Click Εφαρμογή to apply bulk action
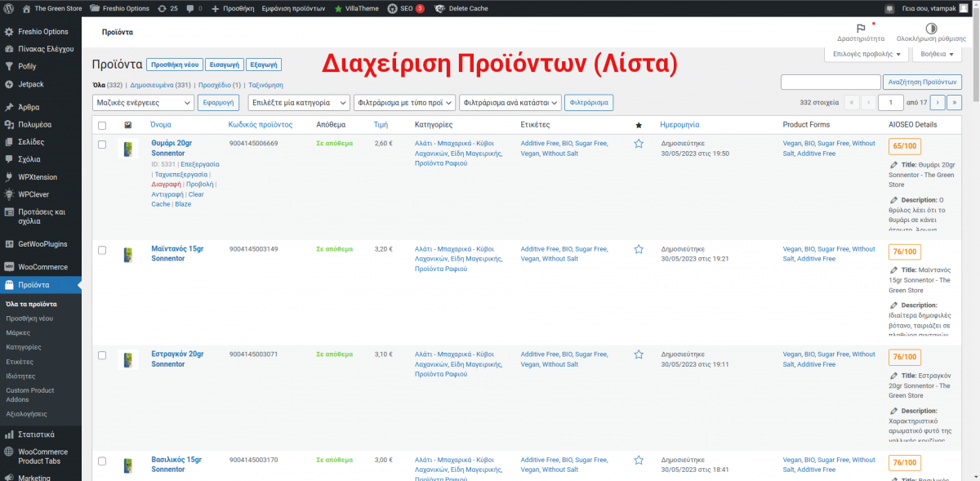The width and height of the screenshot is (980, 481). pyautogui.click(x=220, y=103)
